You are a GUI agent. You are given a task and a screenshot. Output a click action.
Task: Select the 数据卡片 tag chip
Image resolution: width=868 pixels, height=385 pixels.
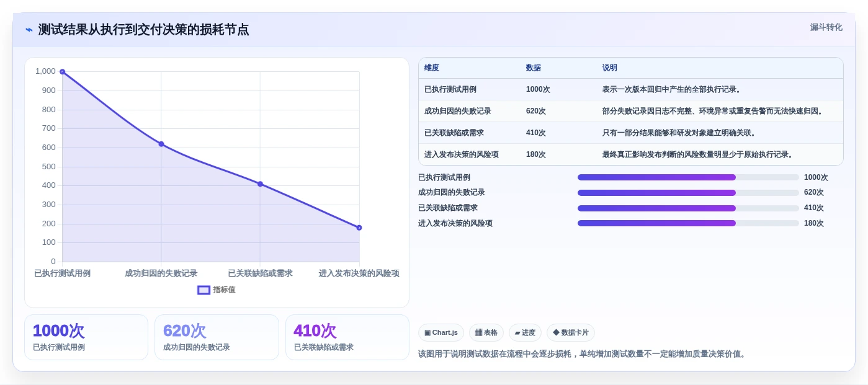click(x=571, y=333)
